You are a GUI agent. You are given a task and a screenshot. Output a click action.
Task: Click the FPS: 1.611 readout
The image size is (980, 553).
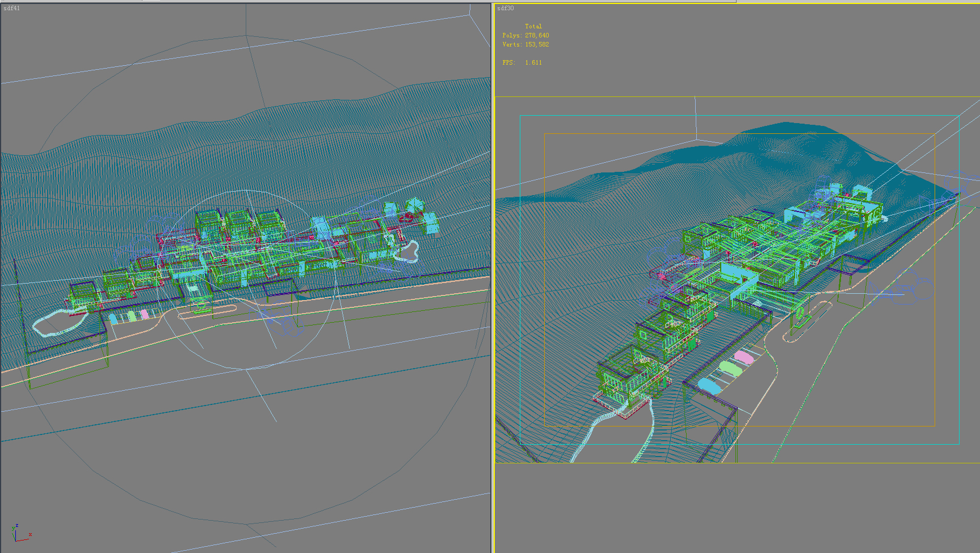point(522,62)
